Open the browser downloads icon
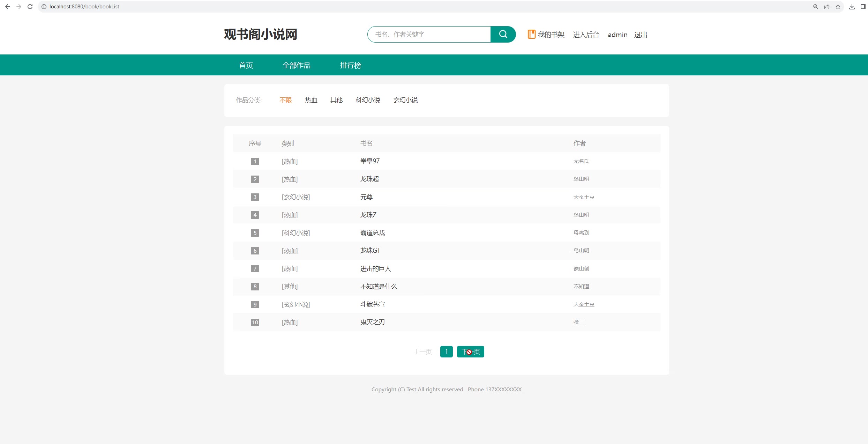 pos(852,7)
